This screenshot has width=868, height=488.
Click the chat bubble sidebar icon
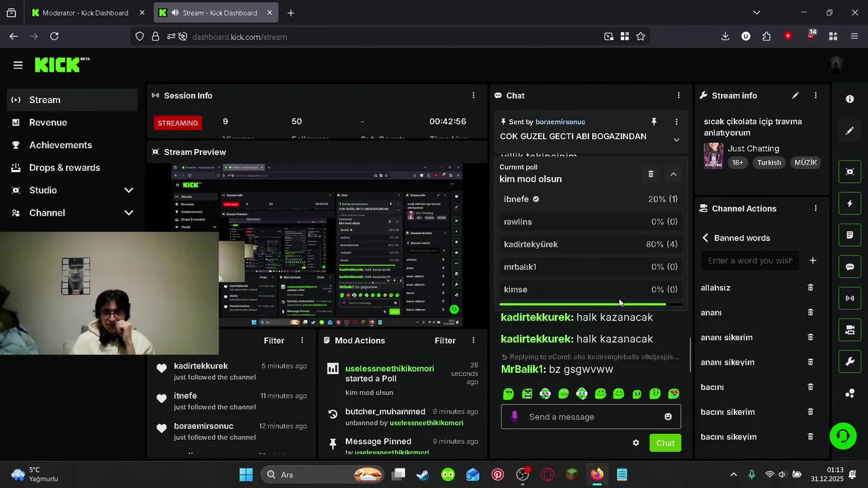850,266
